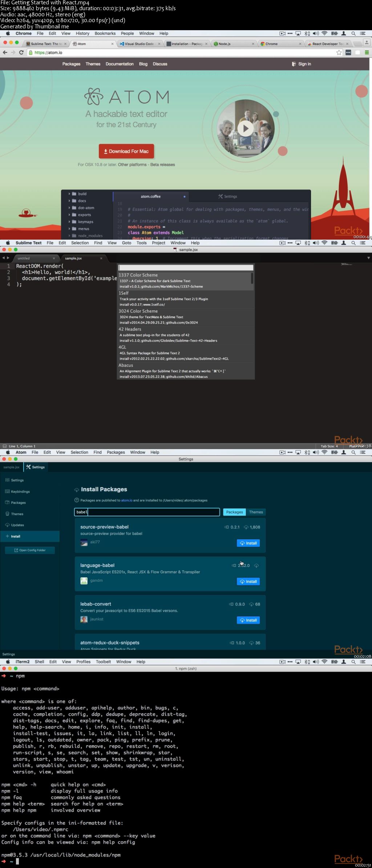The height and width of the screenshot is (868, 372).
Task: Click the Atom logo on atom.io
Action: click(127, 97)
